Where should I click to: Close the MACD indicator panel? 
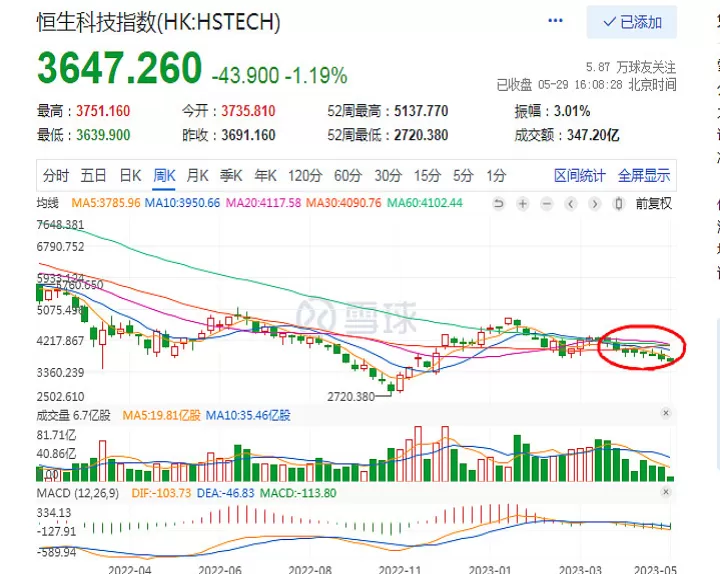[x=666, y=492]
